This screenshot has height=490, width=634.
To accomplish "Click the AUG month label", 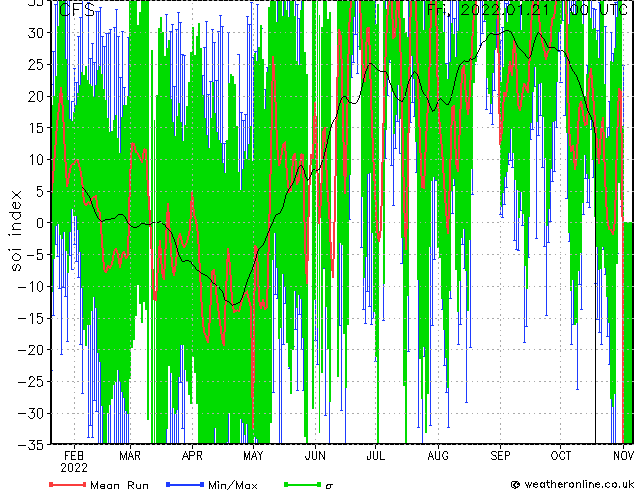I will click(438, 456).
